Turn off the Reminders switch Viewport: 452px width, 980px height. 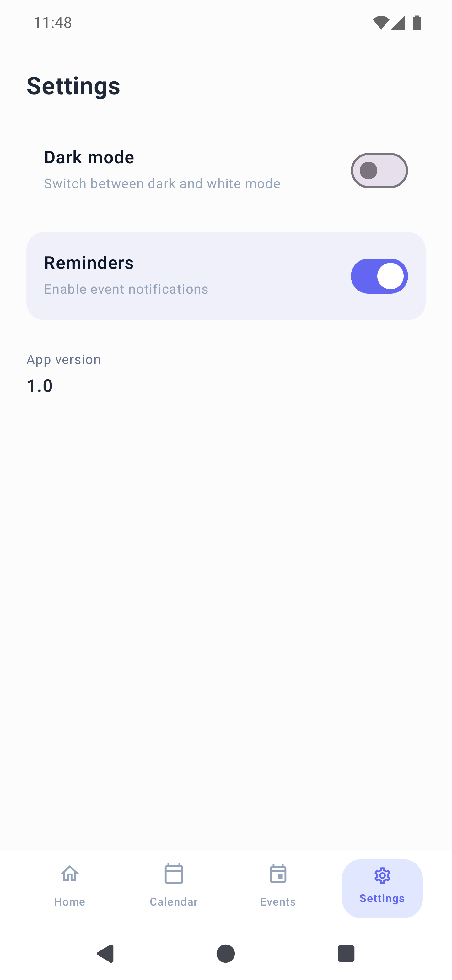[379, 276]
